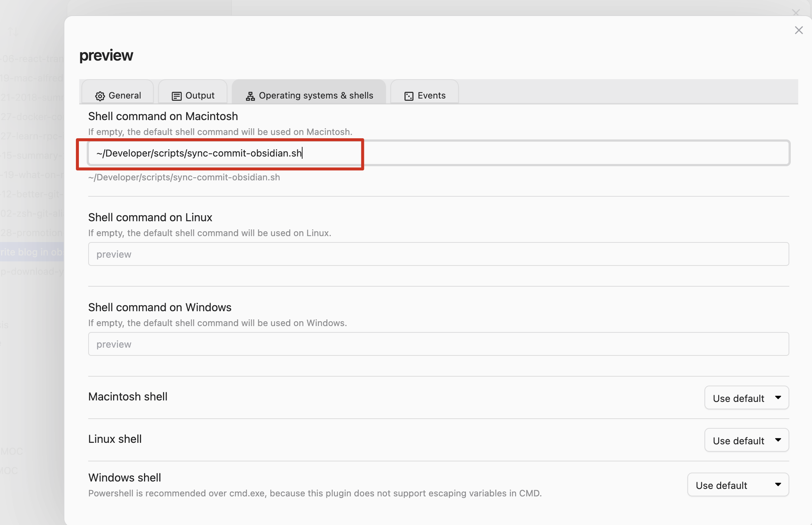Open the '27-docker-co' note in sidebar

[32, 117]
